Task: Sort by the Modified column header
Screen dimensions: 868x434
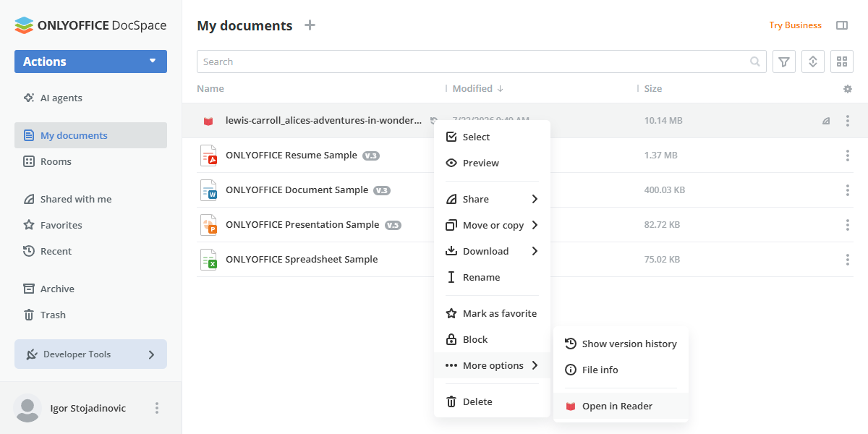Action: (477, 89)
